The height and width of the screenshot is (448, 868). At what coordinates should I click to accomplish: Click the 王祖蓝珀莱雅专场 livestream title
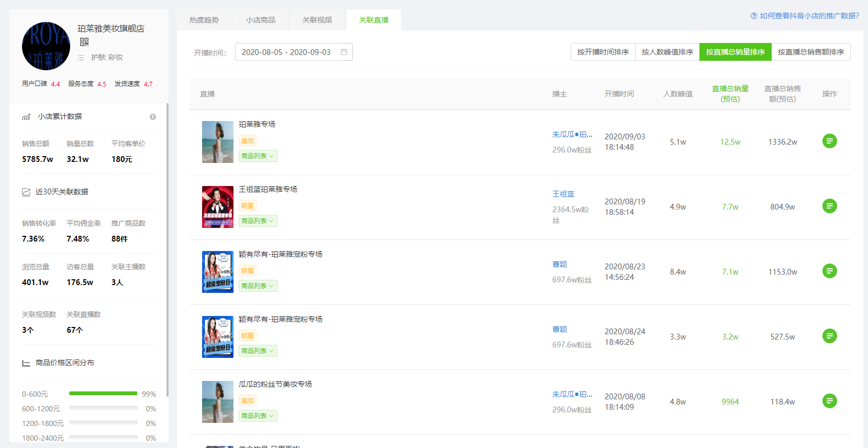click(268, 189)
